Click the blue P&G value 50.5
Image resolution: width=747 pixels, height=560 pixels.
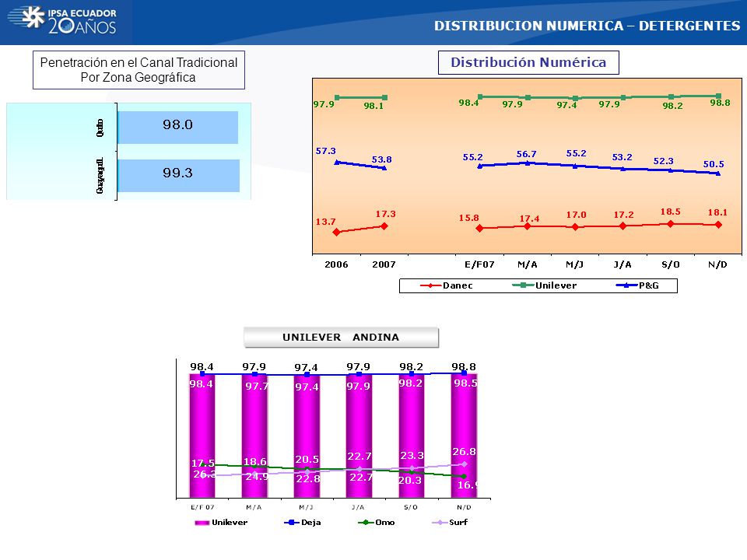point(714,164)
